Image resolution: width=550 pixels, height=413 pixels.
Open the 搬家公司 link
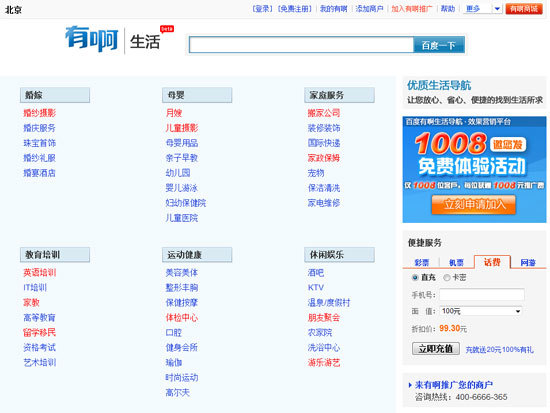click(x=324, y=113)
